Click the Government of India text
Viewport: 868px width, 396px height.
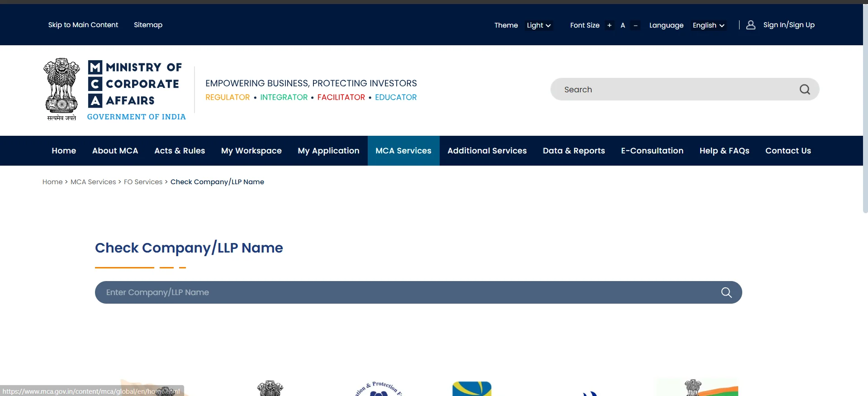[137, 117]
